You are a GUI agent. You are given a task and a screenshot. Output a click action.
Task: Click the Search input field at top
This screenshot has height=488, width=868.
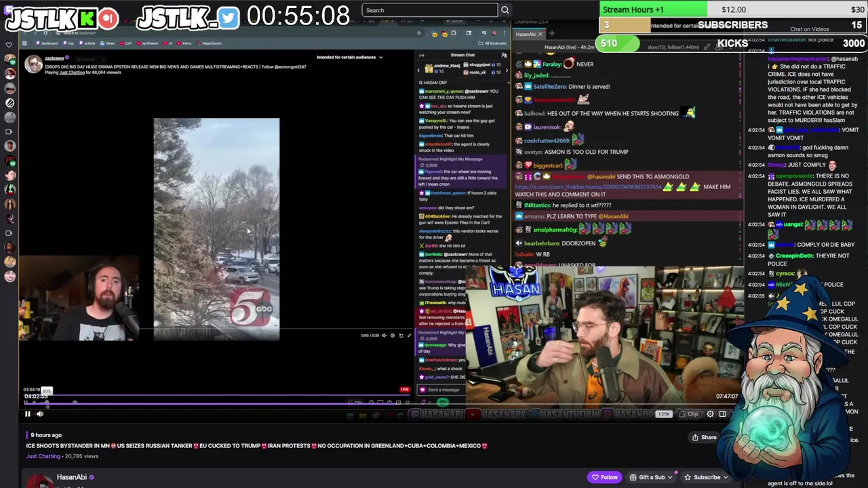point(430,10)
